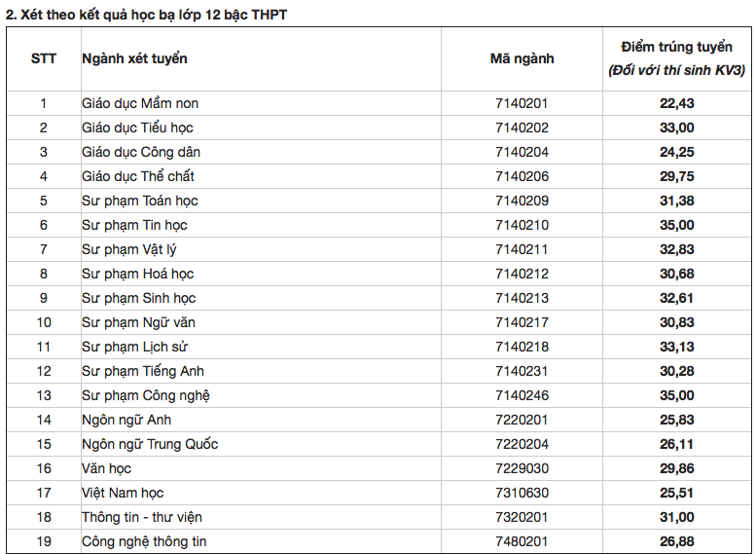
Task: Click the 'Sư phạm Toán học' cell
Action: coord(139,201)
